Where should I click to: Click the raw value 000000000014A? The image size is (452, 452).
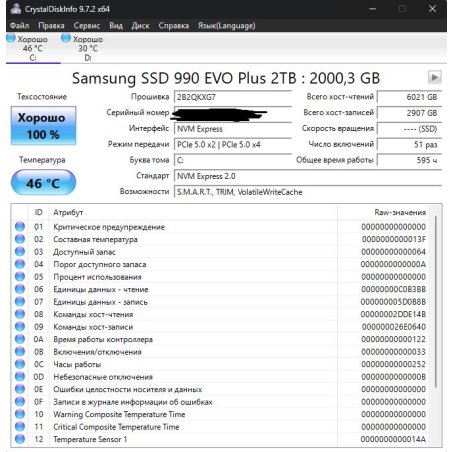(x=393, y=439)
